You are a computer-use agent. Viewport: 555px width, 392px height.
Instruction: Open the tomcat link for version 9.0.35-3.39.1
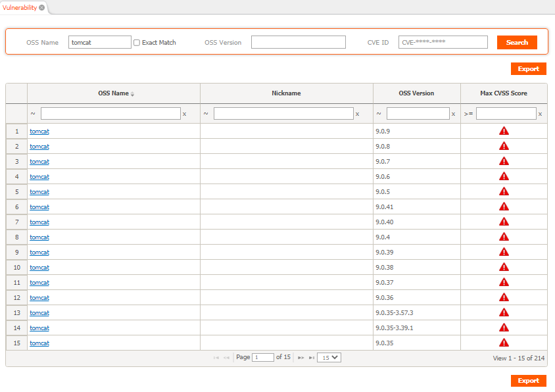[39, 328]
